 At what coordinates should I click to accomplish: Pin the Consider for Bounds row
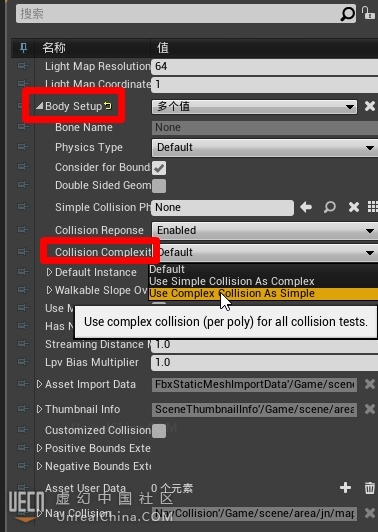[x=23, y=167]
